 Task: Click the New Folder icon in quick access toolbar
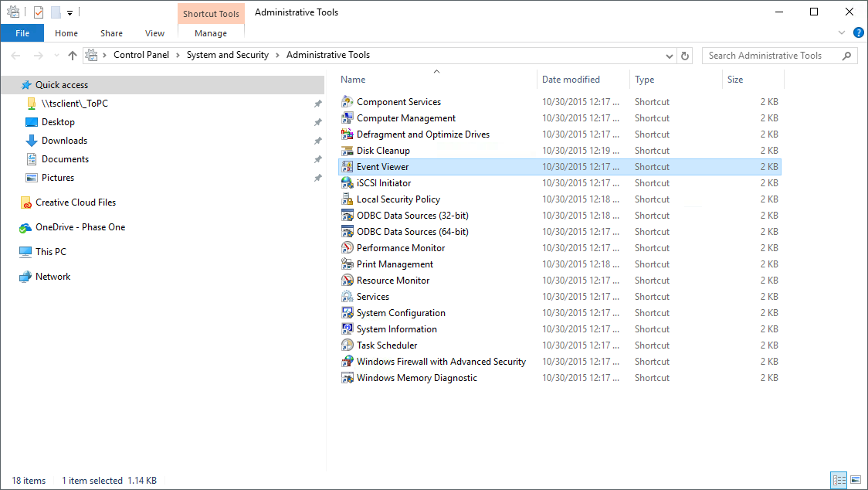56,12
